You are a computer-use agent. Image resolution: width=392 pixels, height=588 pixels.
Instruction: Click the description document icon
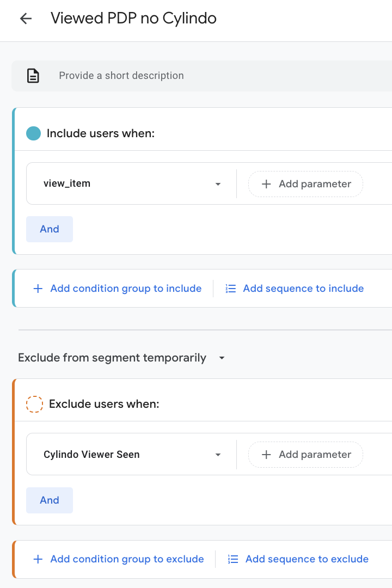[33, 76]
